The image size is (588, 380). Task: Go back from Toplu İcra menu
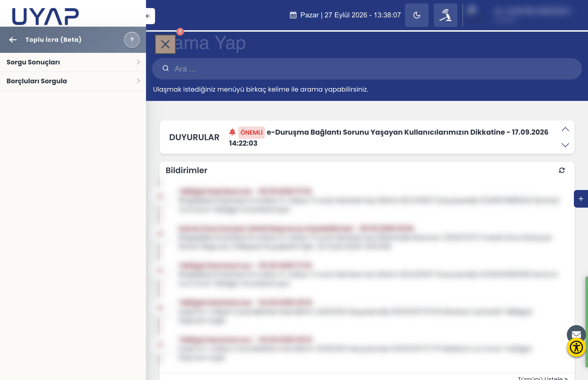pos(13,40)
